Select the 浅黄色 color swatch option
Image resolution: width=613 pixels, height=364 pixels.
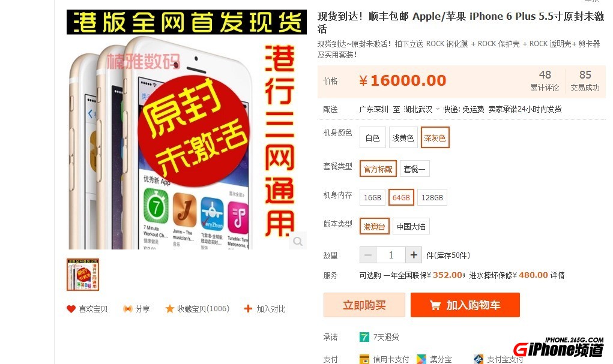[403, 137]
